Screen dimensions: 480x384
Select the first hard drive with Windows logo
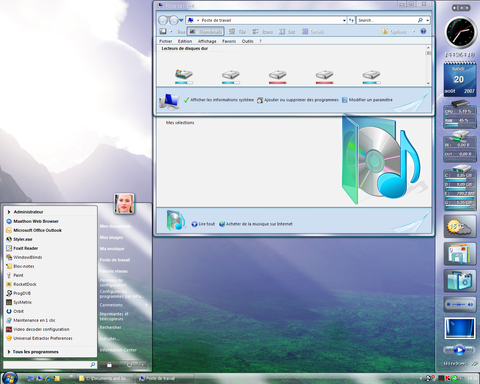(184, 76)
